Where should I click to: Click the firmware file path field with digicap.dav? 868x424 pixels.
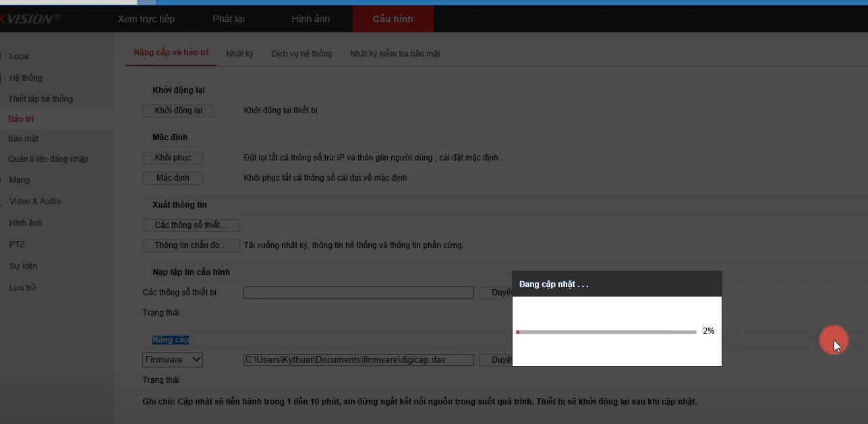358,360
